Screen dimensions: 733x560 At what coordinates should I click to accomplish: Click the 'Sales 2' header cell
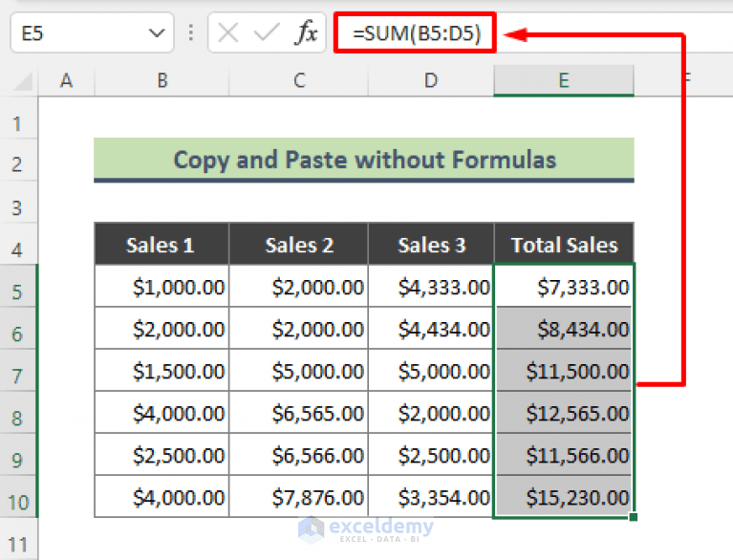[x=299, y=245]
